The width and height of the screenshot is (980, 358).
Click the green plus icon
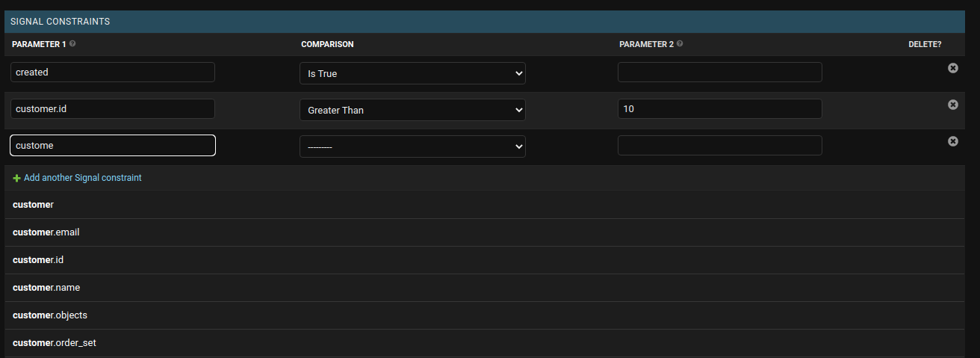click(x=16, y=178)
